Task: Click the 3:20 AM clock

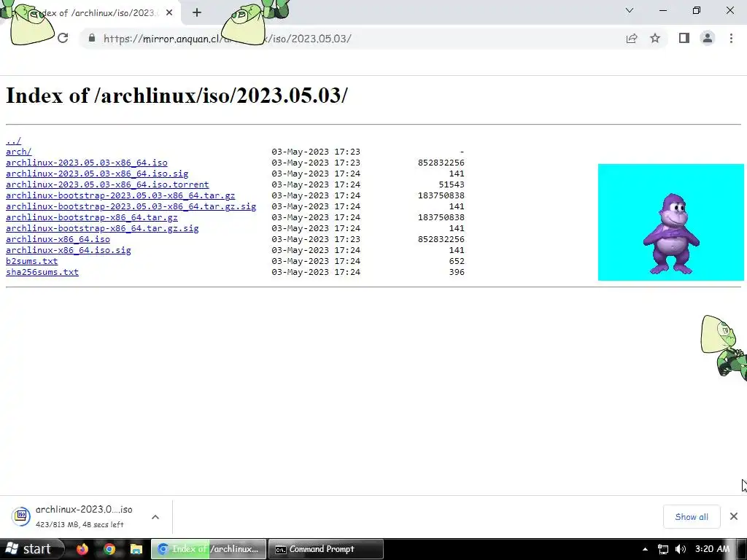Action: coord(712,549)
